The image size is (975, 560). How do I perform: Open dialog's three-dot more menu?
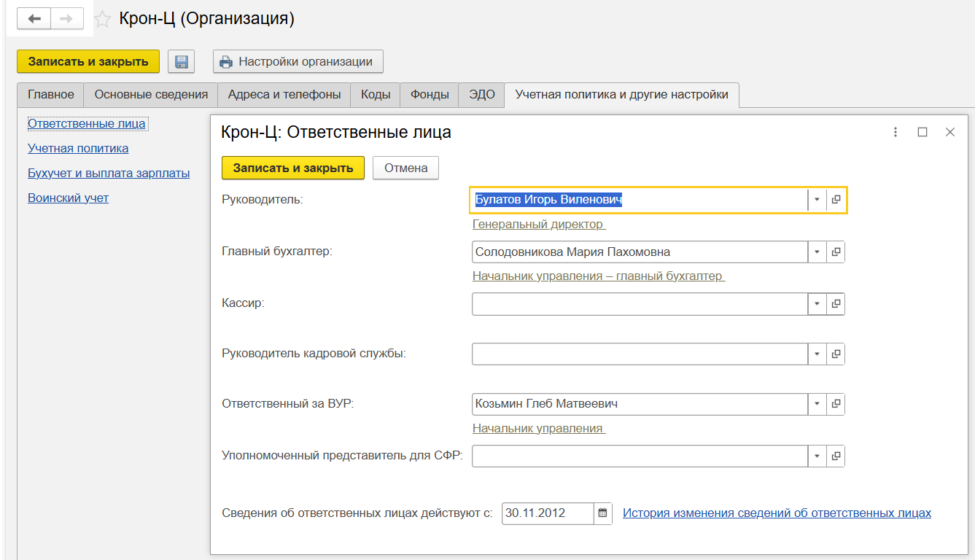pos(896,132)
